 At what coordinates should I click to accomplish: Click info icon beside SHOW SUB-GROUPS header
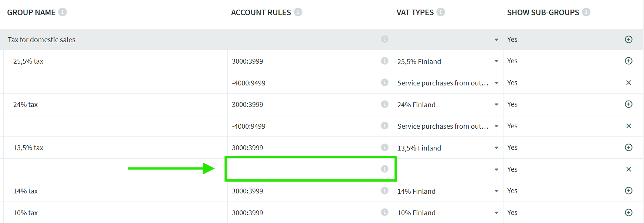(586, 12)
